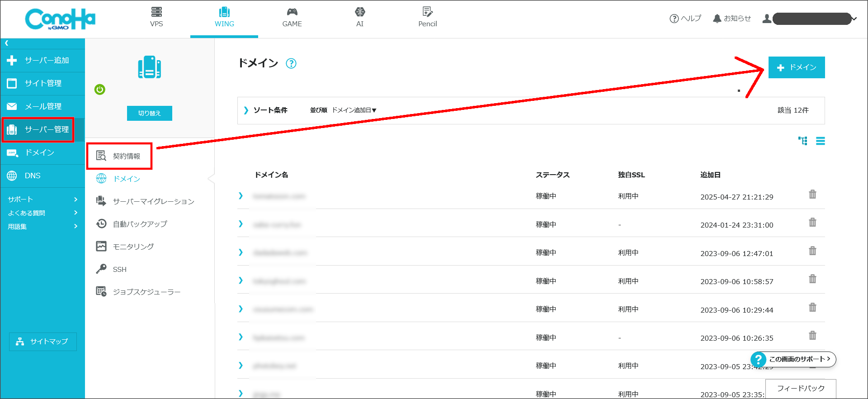
Task: Expand the first domain row chevron
Action: coord(241,196)
